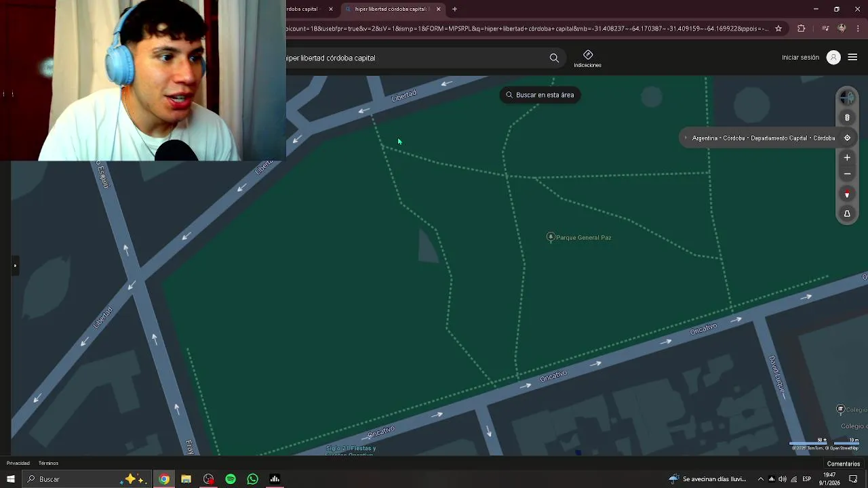Open WhatsApp from the taskbar
The image size is (868, 488).
point(253,479)
